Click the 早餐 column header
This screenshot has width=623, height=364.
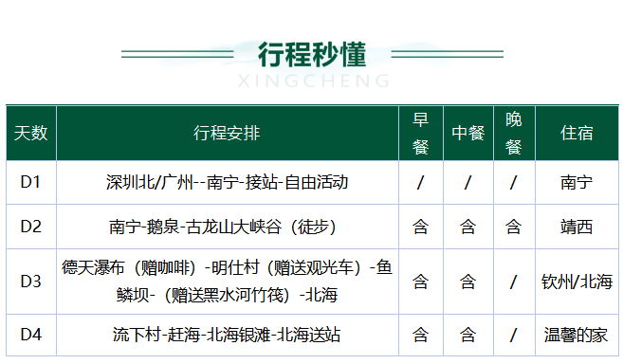coord(421,133)
